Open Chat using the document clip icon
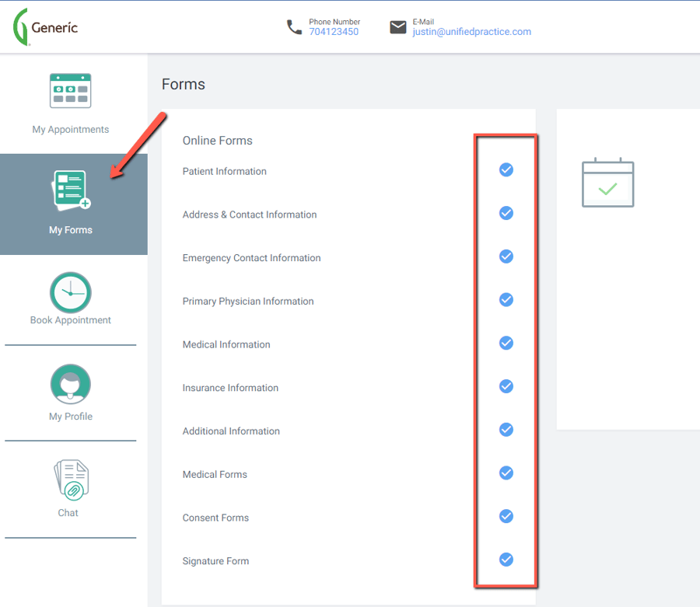 (71, 480)
